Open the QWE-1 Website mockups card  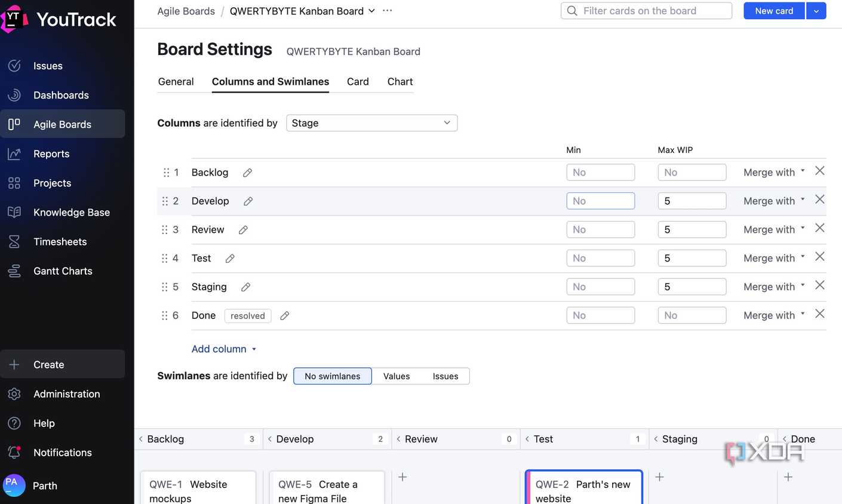[x=198, y=487]
